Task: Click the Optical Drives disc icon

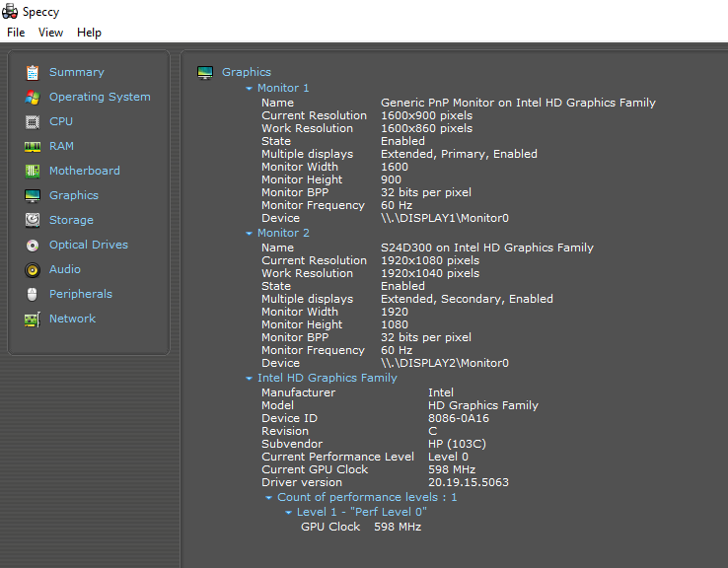Action: click(33, 245)
